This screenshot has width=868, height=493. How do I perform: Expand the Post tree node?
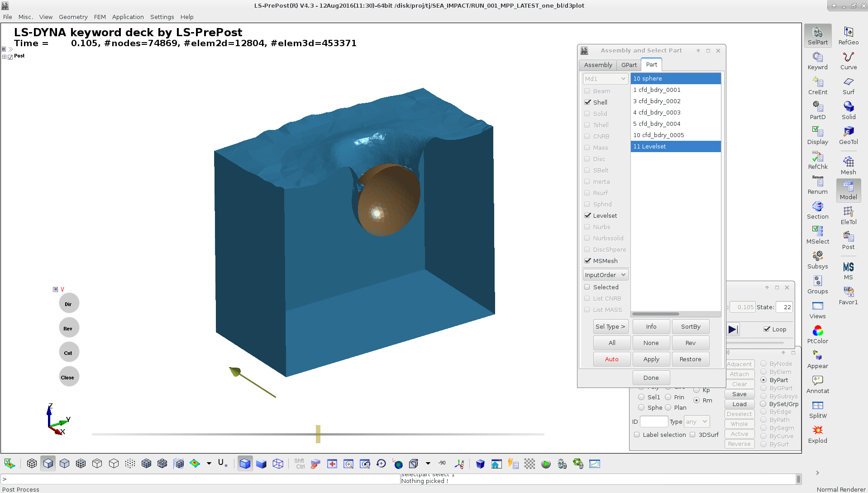point(5,57)
